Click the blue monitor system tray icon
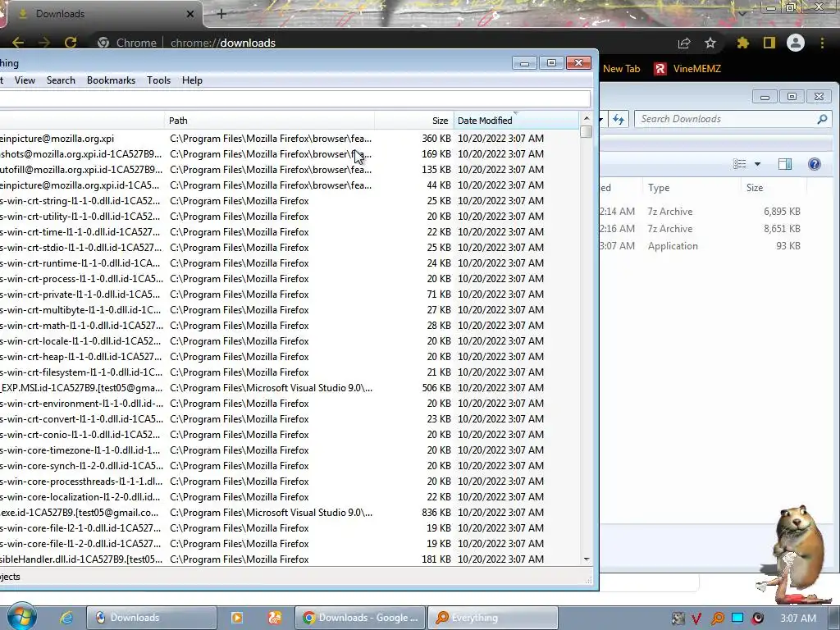 [x=737, y=618]
